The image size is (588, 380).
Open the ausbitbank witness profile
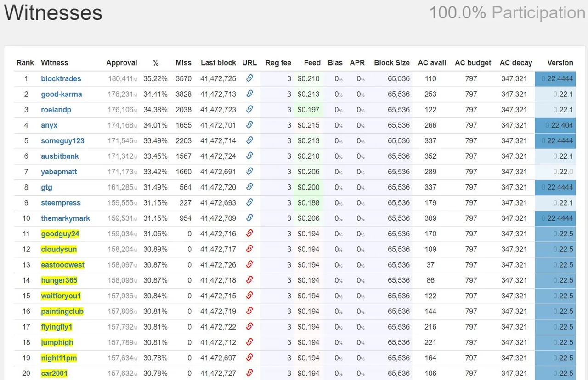[60, 156]
